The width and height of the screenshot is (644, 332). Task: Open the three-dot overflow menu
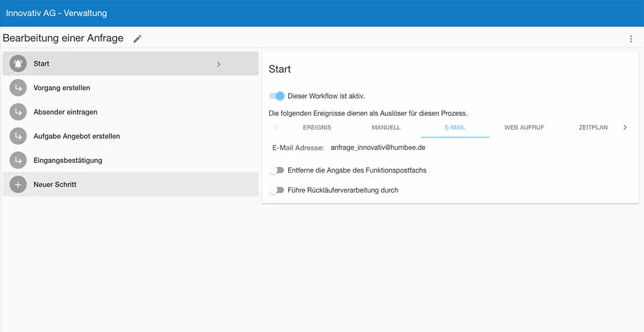pyautogui.click(x=631, y=38)
